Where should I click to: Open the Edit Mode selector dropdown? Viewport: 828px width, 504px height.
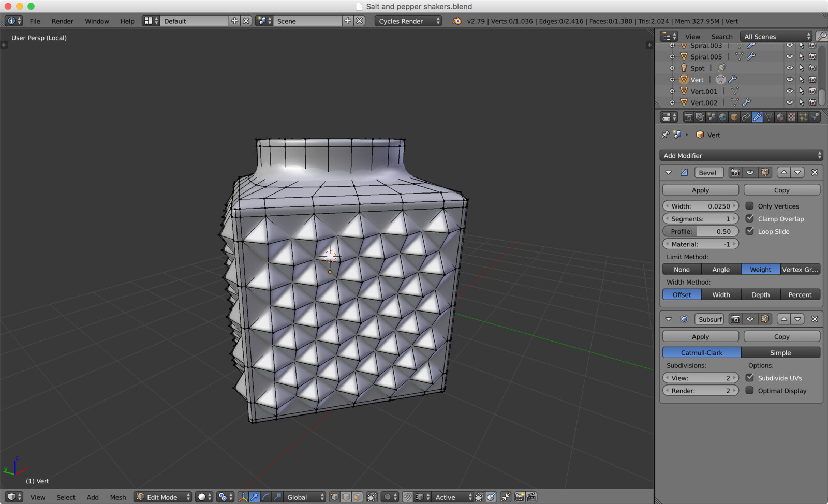[163, 497]
